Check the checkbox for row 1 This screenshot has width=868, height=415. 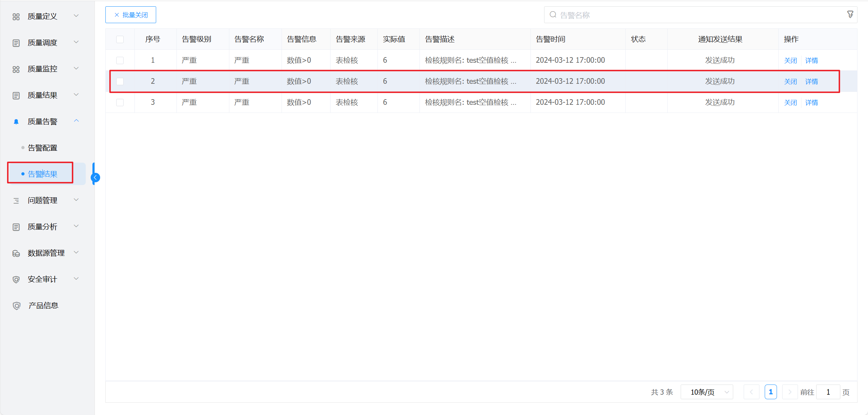point(120,60)
